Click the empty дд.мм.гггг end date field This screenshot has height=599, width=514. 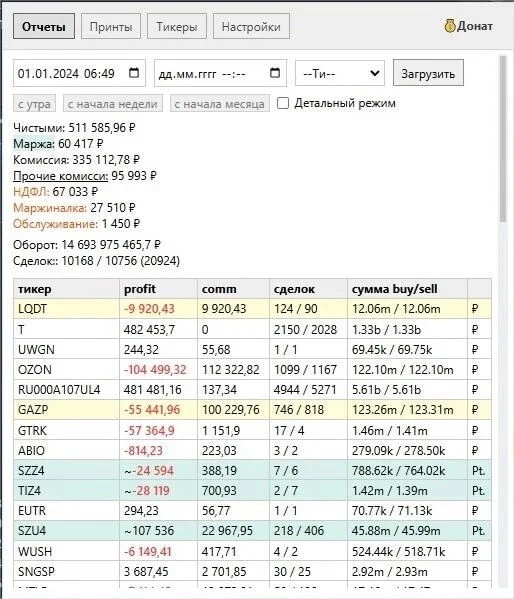point(220,73)
